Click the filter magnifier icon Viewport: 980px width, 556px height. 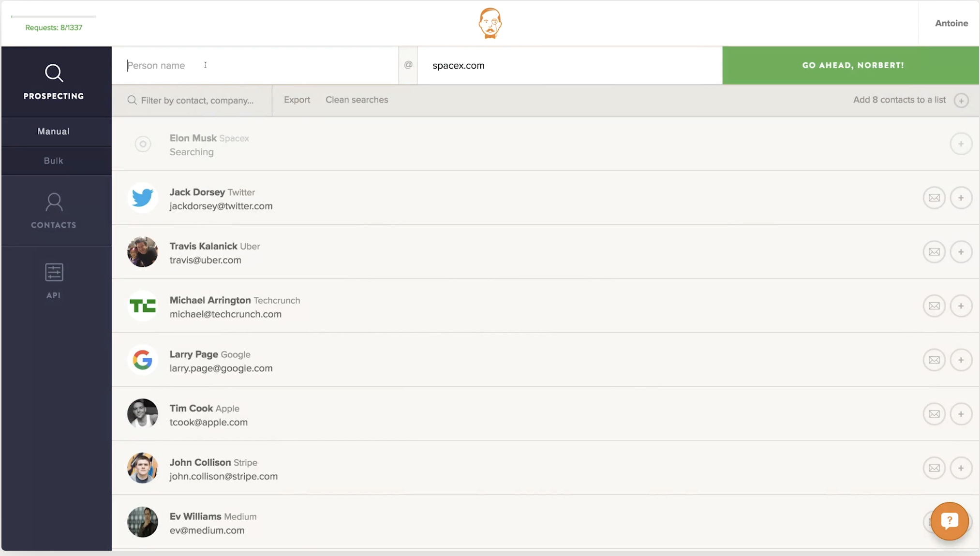click(132, 100)
